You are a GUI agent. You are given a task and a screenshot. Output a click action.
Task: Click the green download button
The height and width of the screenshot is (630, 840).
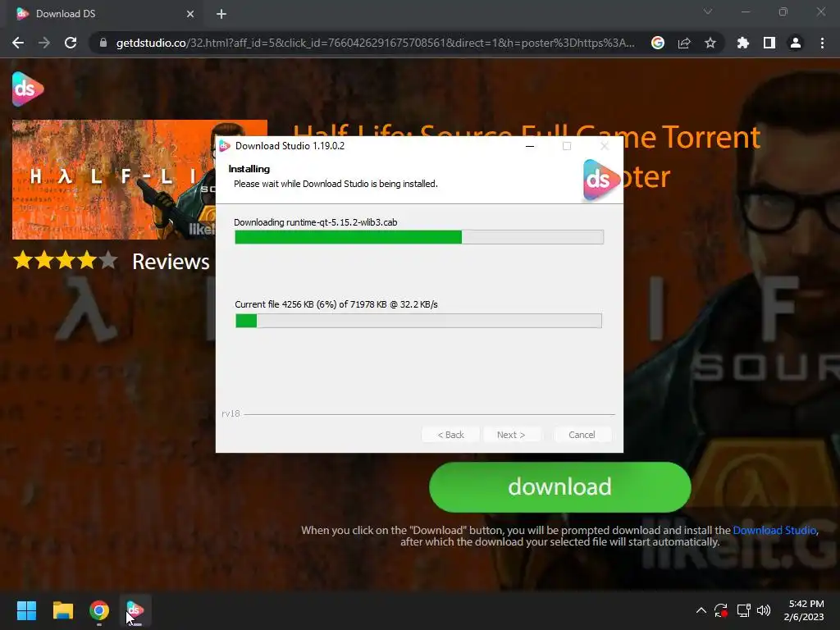pos(559,487)
